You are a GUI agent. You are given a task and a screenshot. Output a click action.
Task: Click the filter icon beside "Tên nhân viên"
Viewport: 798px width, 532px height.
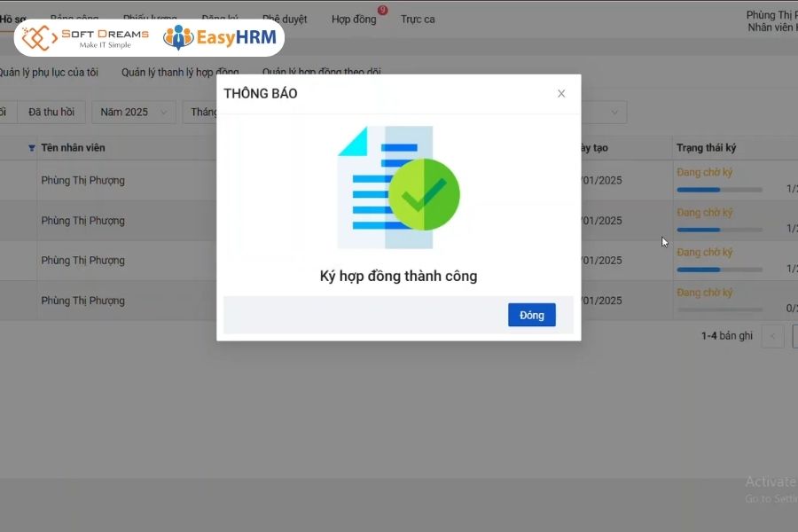coord(32,147)
